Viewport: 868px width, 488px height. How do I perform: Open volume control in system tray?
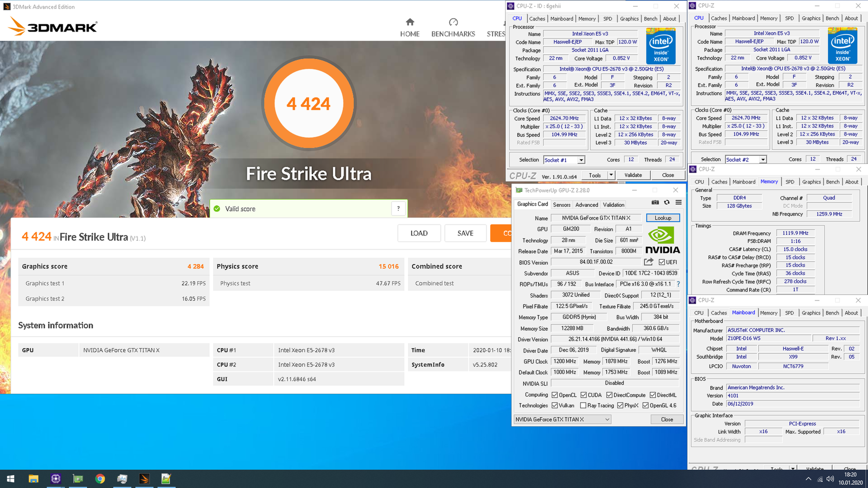point(830,479)
